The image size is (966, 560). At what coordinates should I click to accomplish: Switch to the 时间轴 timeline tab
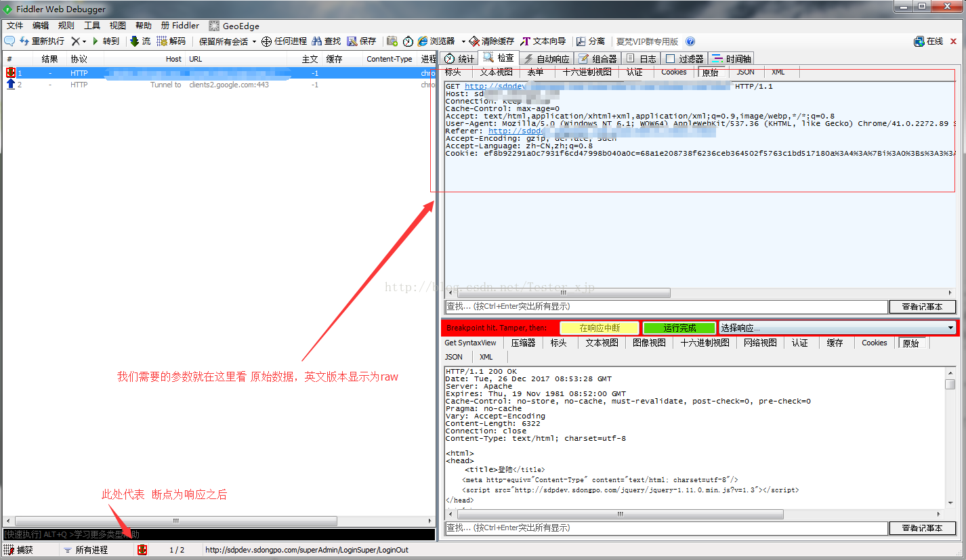pos(731,59)
